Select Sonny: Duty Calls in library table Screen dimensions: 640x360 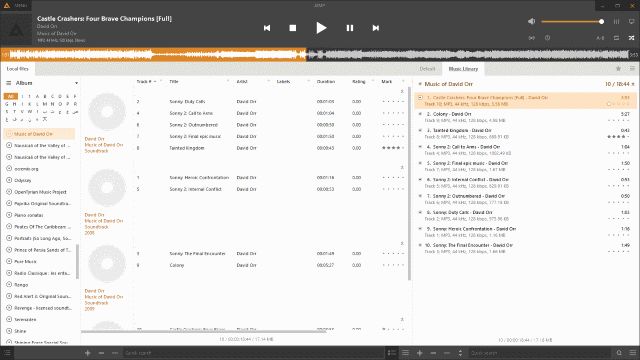pyautogui.click(x=271, y=101)
